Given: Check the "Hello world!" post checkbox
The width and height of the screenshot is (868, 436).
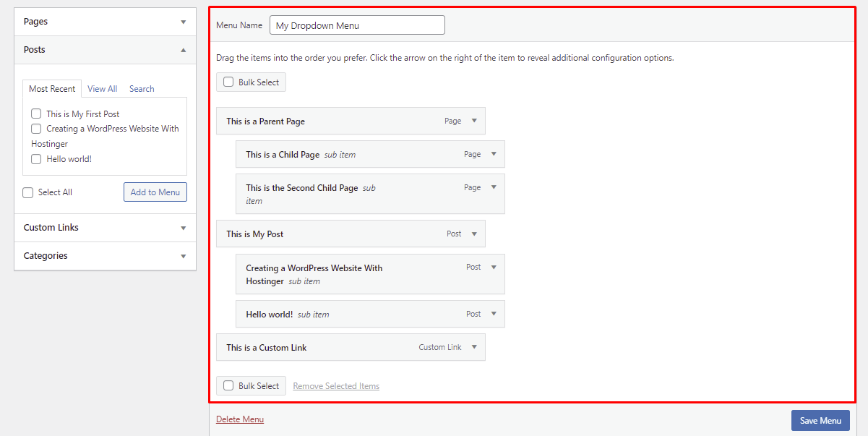Looking at the screenshot, I should (36, 158).
